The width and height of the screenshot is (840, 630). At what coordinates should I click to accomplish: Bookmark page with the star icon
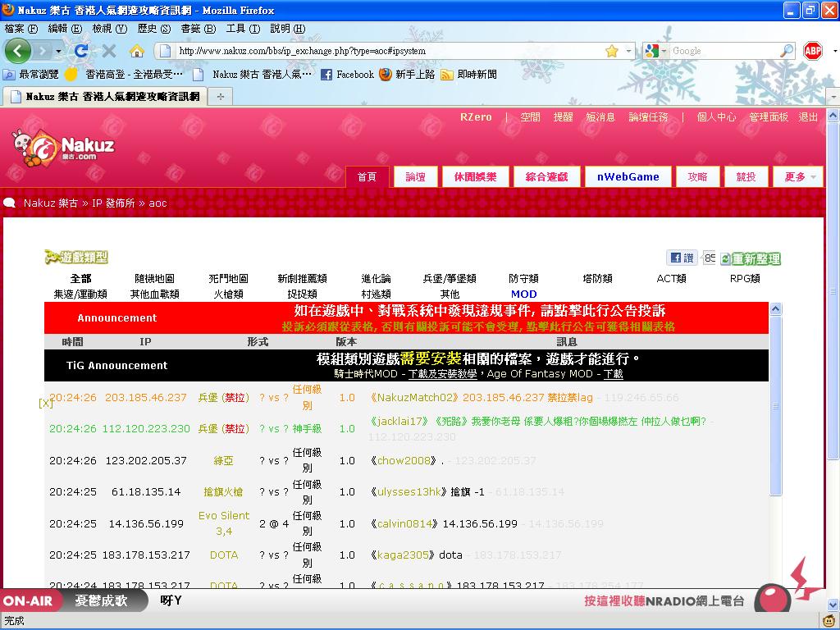[611, 51]
